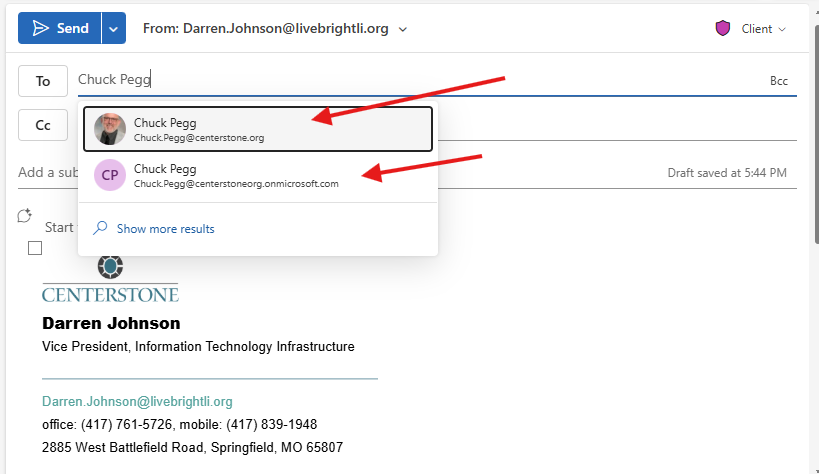Click the Vice President title line
Image resolution: width=819 pixels, height=474 pixels.
pos(198,346)
